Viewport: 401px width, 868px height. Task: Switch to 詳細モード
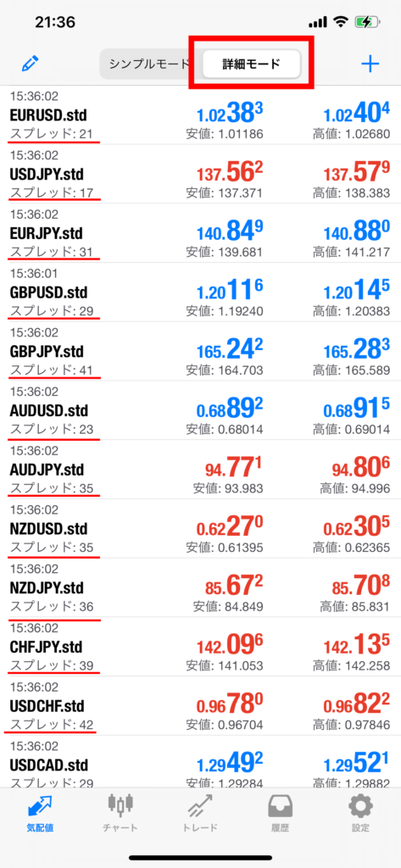coord(252,64)
